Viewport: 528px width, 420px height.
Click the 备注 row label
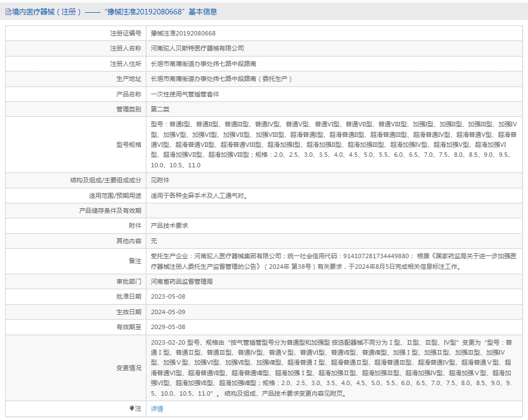(135, 261)
